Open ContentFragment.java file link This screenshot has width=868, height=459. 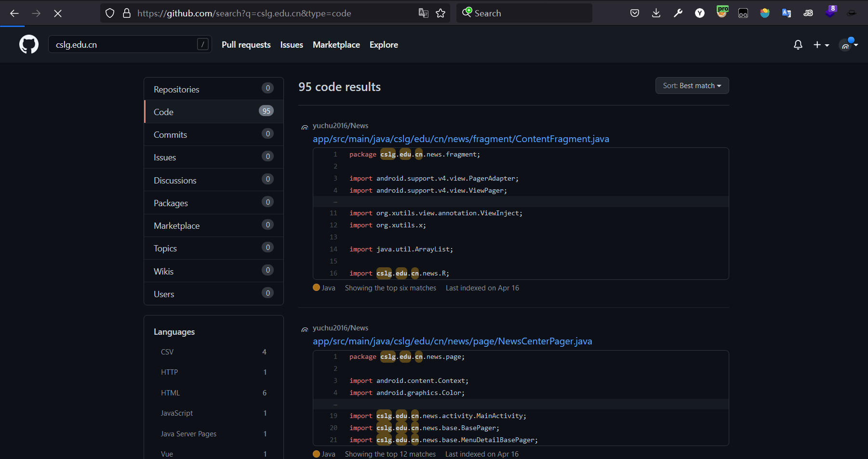point(461,139)
